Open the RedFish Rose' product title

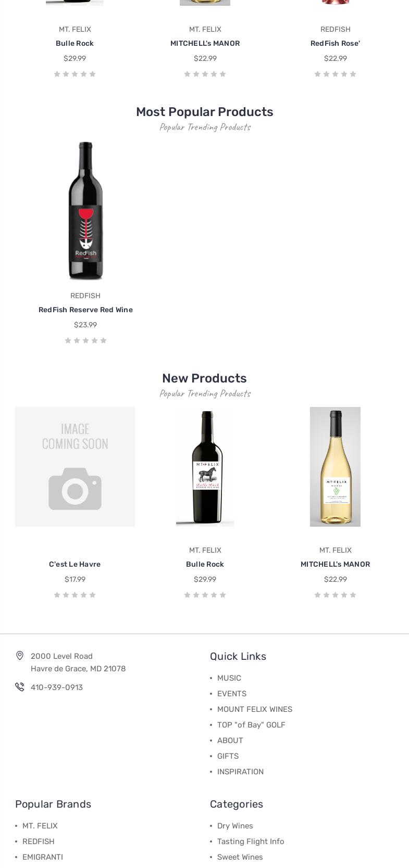click(x=335, y=43)
